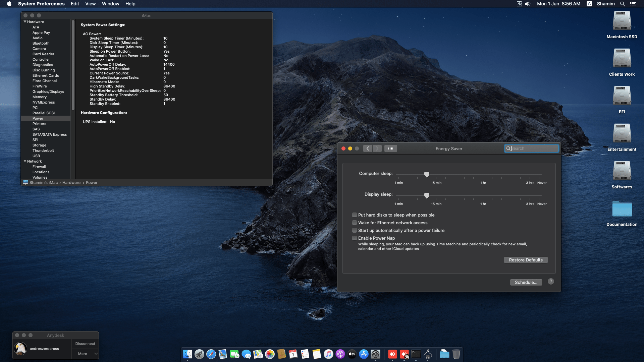The width and height of the screenshot is (644, 362).
Task: Go back with the left chevron button
Action: click(x=368, y=148)
